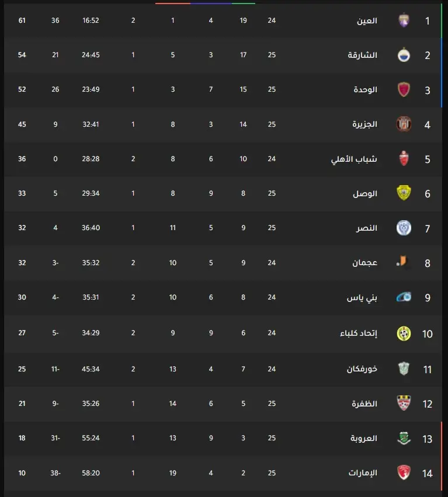Open the خورفكان team link

pos(362,369)
